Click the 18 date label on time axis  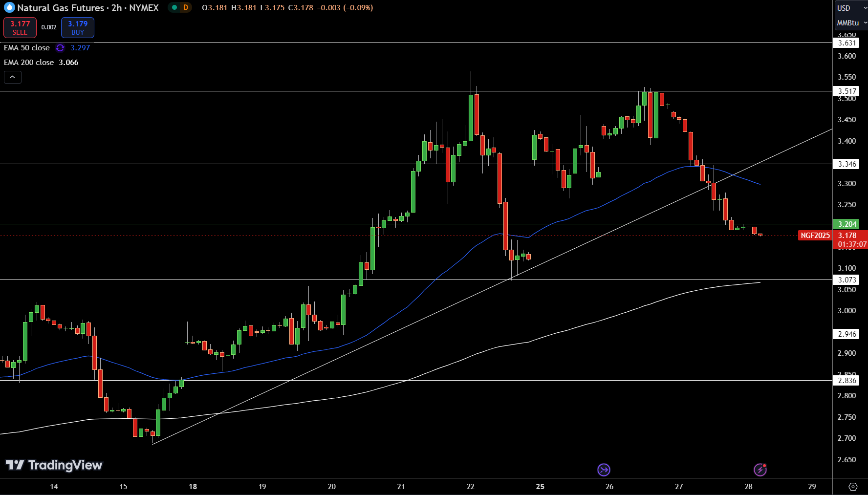193,487
